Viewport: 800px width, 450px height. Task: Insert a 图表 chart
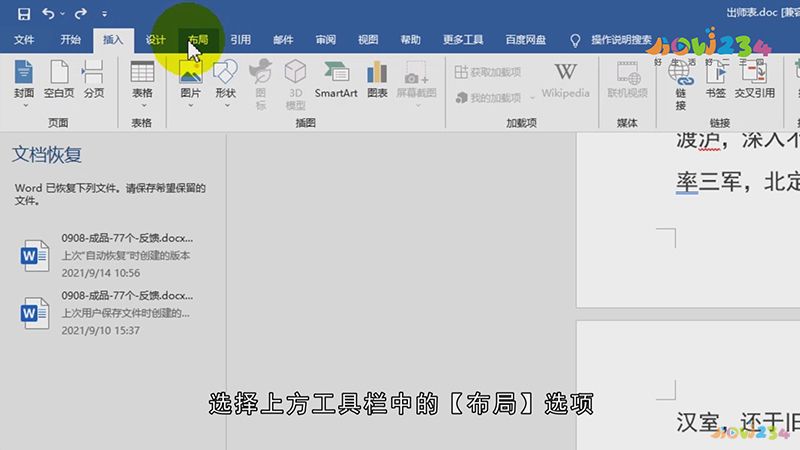pyautogui.click(x=377, y=79)
